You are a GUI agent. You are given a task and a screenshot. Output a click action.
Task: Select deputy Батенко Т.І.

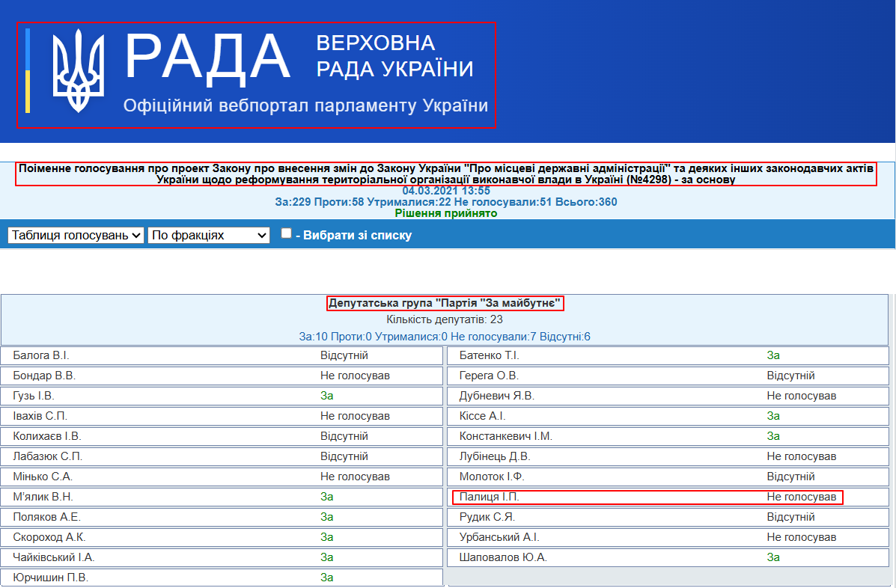click(489, 355)
